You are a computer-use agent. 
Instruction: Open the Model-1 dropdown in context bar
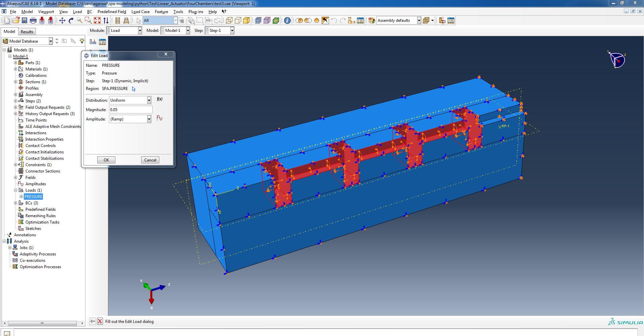pos(188,31)
